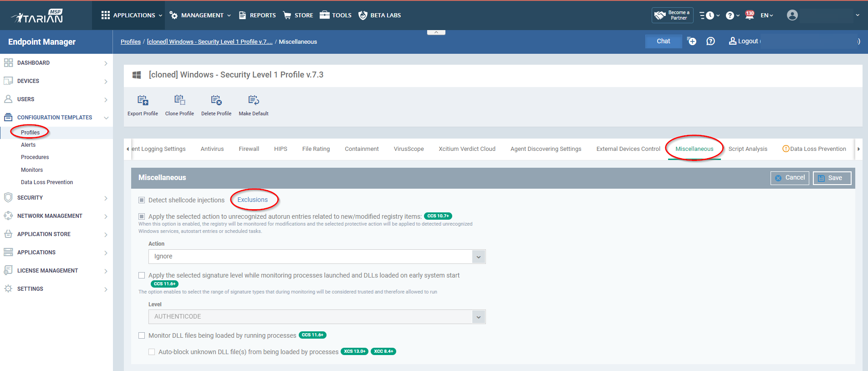Click the Devices icon in sidebar

8,81
